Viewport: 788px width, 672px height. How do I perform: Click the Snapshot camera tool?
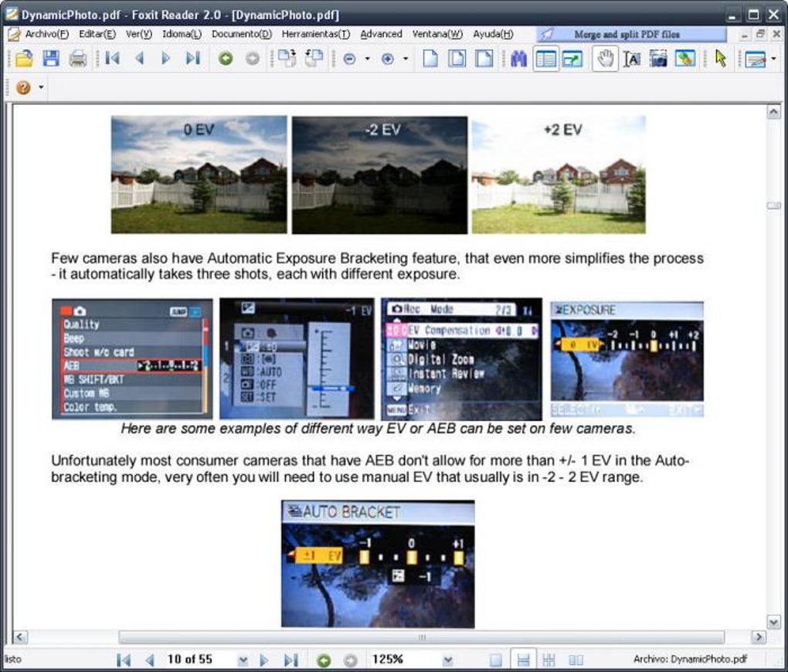[658, 59]
